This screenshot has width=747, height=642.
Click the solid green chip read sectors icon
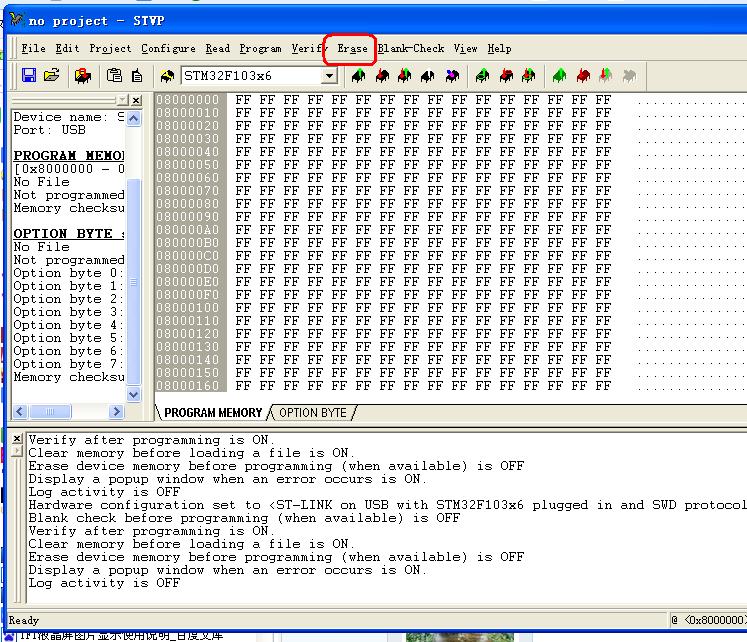point(560,76)
